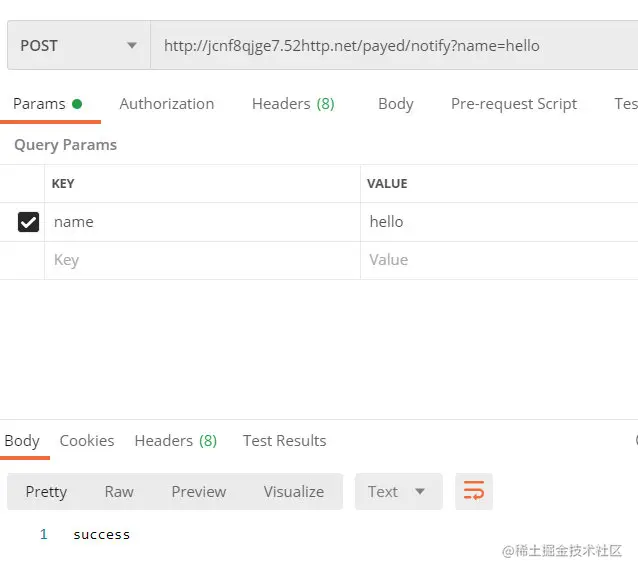Viewport: 638px width, 574px height.
Task: Open the response Headers (8) tab
Action: pos(176,441)
